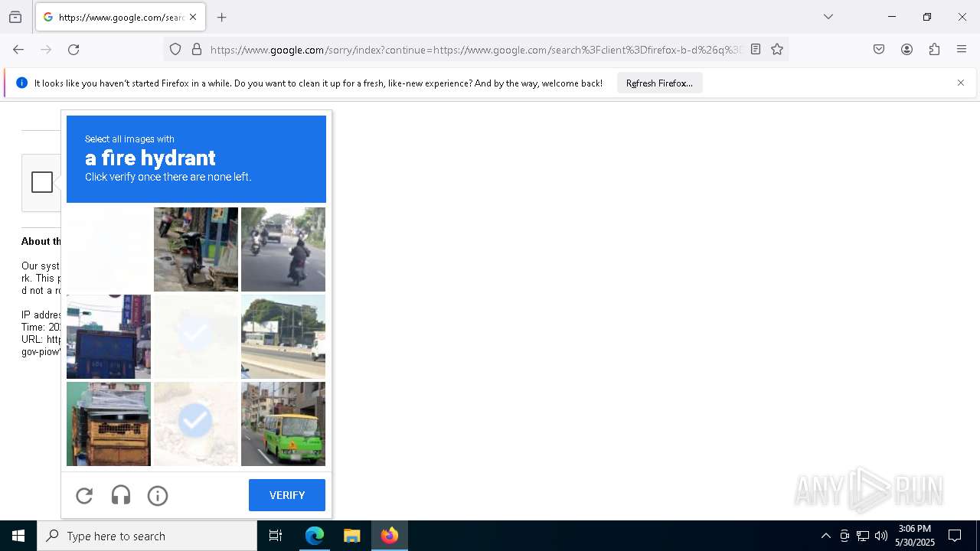980x551 pixels.
Task: Dismiss the Firefox refresh notification bar
Action: [x=961, y=83]
